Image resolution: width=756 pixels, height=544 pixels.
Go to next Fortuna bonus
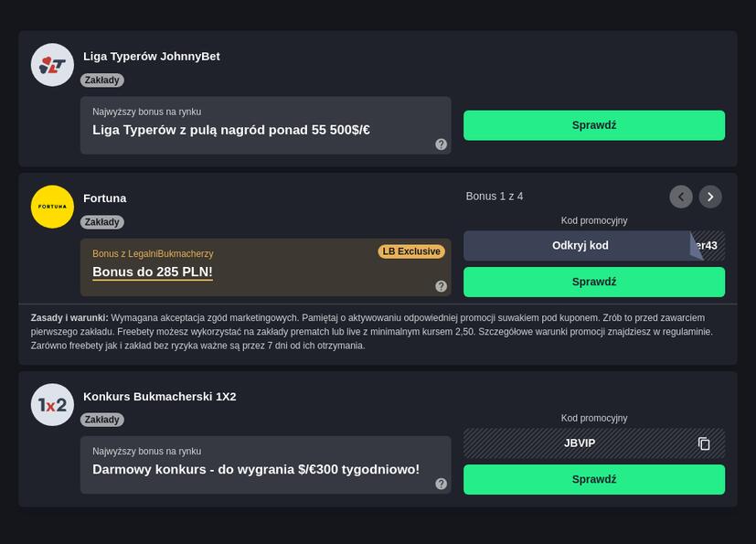(x=710, y=197)
